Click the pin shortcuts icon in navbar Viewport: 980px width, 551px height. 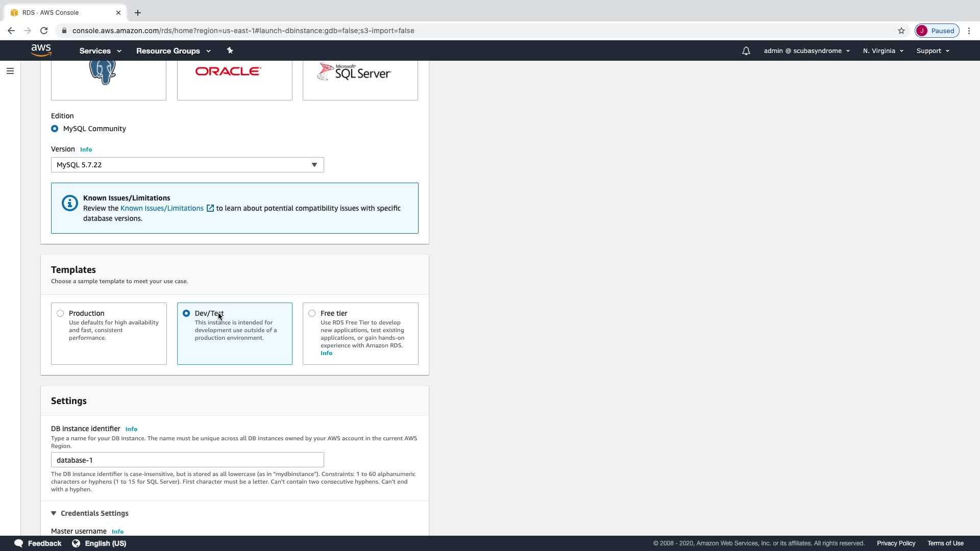(230, 51)
